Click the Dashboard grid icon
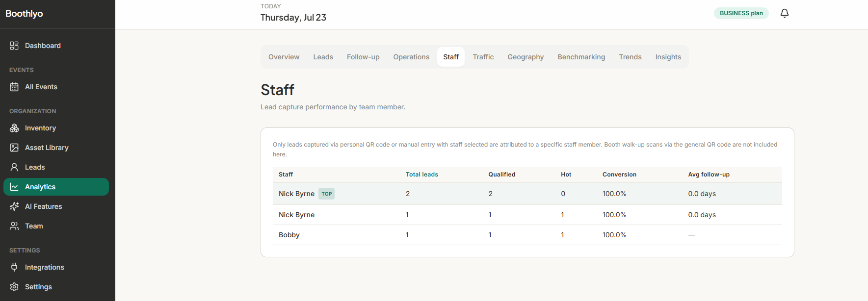The image size is (868, 301). coord(14,46)
